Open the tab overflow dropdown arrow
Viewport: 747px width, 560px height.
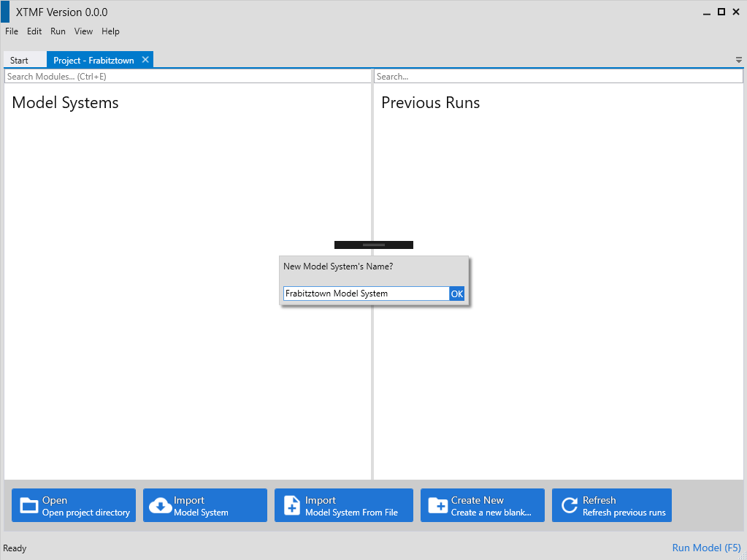click(x=738, y=60)
